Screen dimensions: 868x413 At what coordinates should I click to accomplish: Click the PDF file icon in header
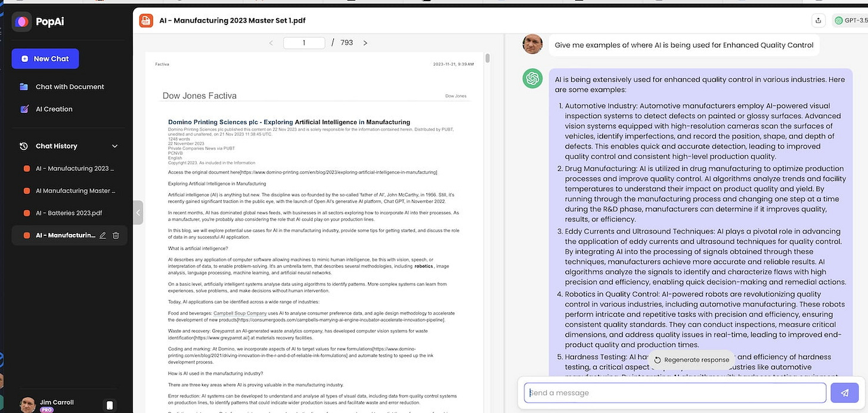point(146,21)
